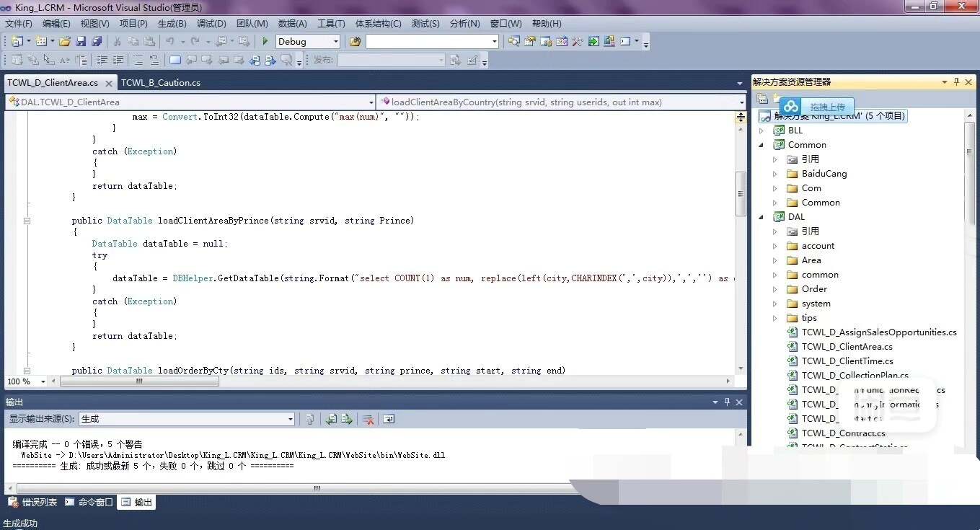Click the New Project toolbar icon
Screen dimensions: 980x530
click(16, 42)
